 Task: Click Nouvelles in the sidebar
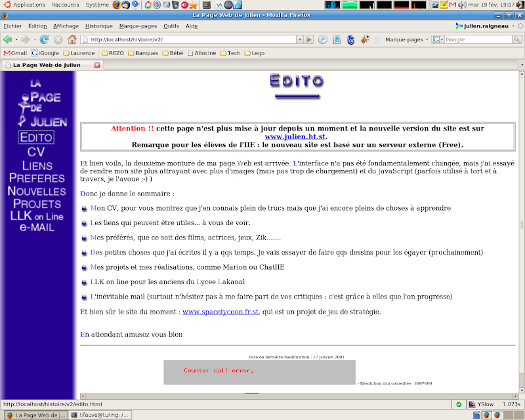click(x=37, y=191)
